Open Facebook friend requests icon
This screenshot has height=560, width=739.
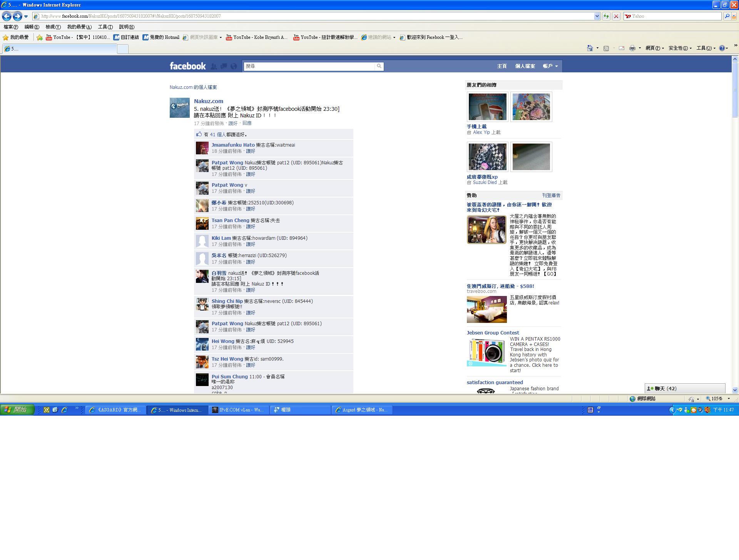pyautogui.click(x=214, y=66)
